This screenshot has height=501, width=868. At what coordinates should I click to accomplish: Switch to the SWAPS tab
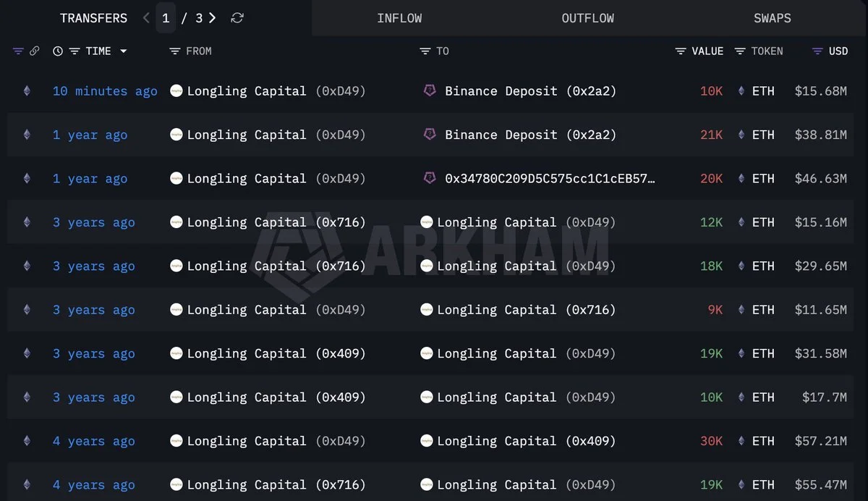(772, 18)
